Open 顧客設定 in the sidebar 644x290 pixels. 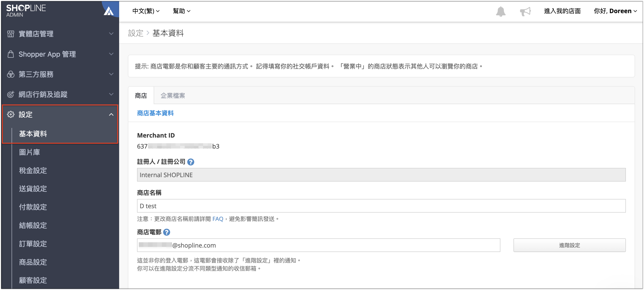click(x=33, y=280)
